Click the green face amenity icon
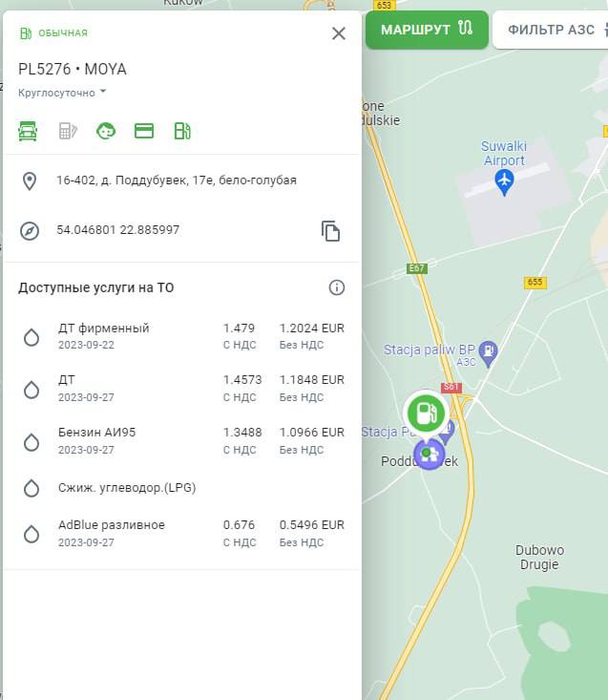Viewport: 608px width, 700px height. (106, 131)
